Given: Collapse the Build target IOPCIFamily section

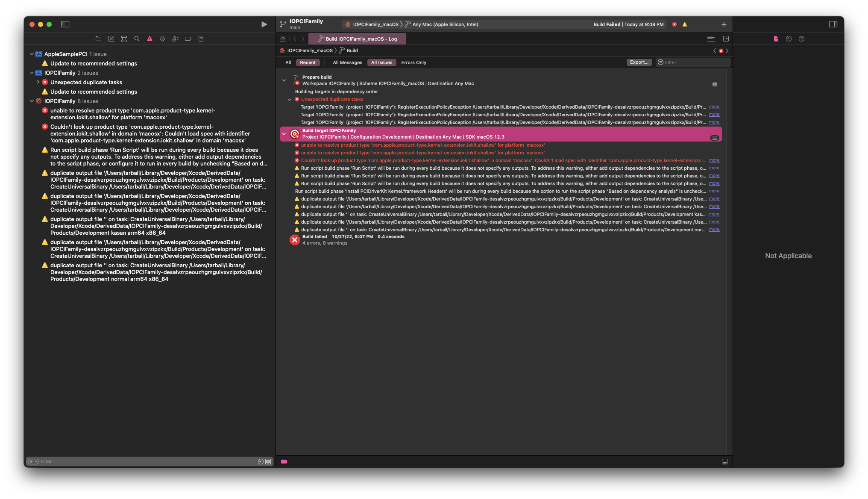Looking at the screenshot, I should tap(284, 134).
